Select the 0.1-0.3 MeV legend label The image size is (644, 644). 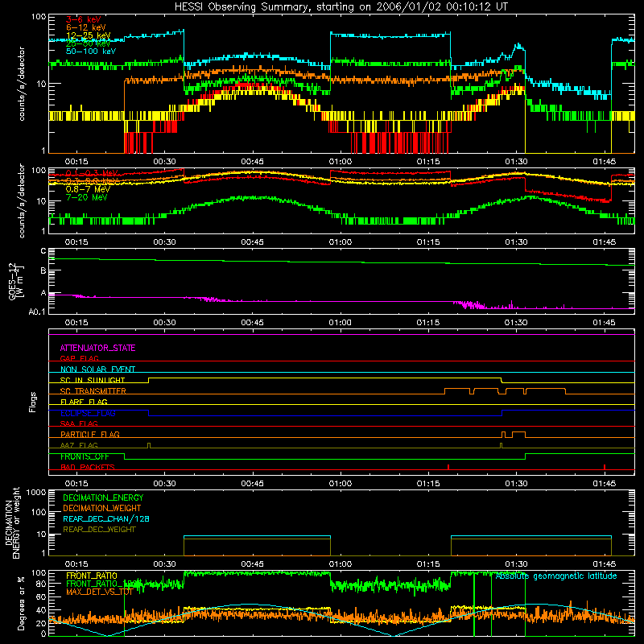92,173
